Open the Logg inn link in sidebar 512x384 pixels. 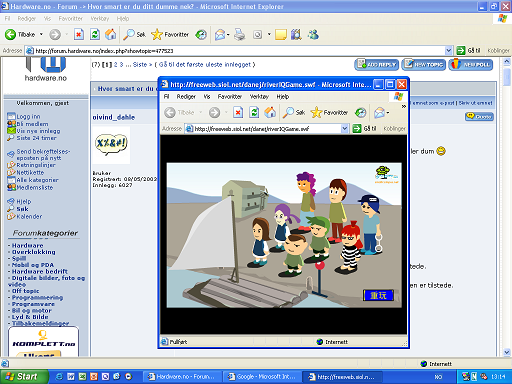(28, 116)
